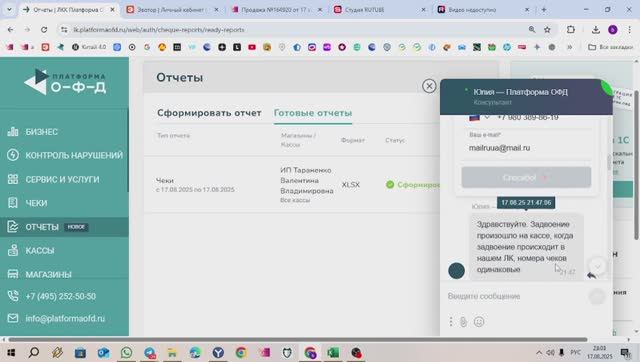This screenshot has height=362, width=640.
Task: Click the XLSX format cell
Action: click(x=351, y=185)
